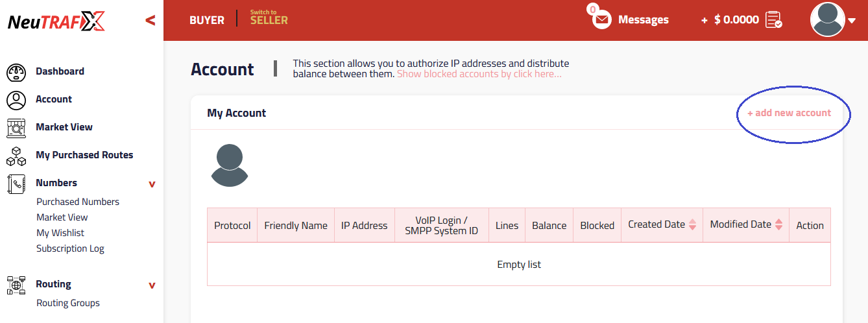
Task: Open the Messages envelope icon
Action: [x=603, y=21]
